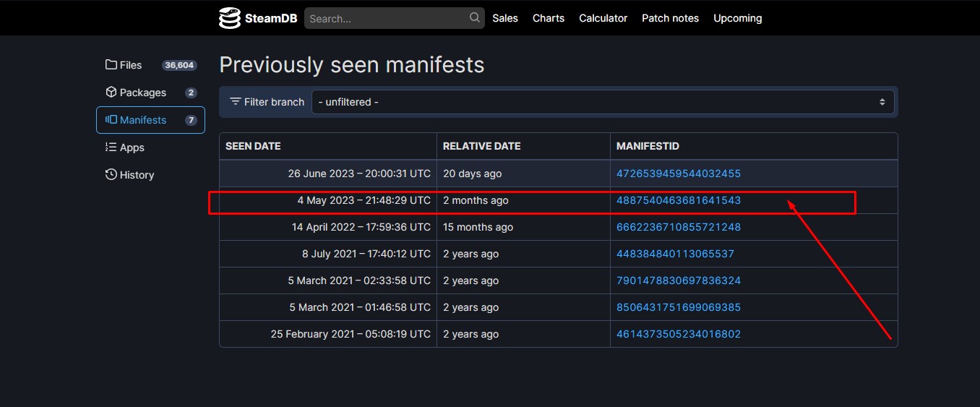Click the search magnifier icon
This screenshot has height=407, width=980.
[x=475, y=17]
